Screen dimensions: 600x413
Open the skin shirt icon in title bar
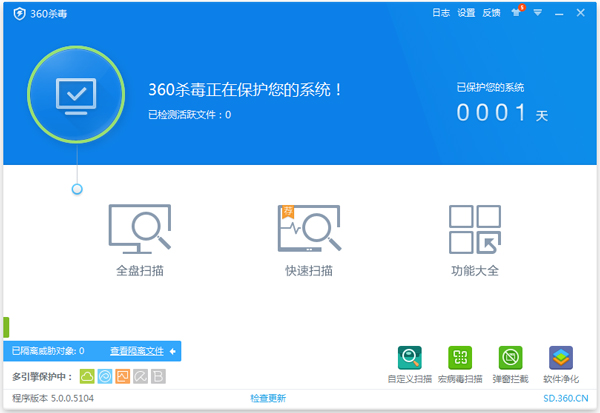(x=516, y=14)
